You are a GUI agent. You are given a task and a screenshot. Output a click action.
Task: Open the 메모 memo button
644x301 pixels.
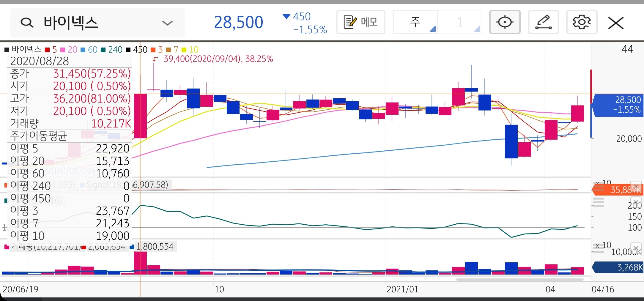tap(361, 22)
